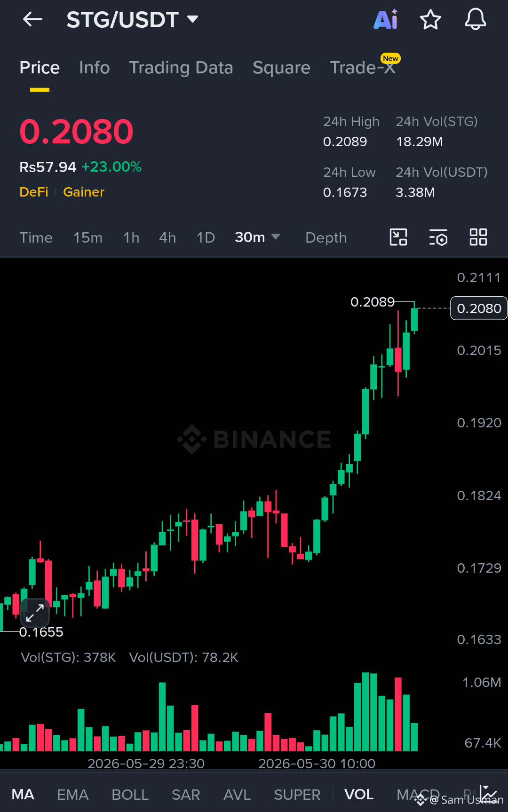508x812 pixels.
Task: Select the Depth chart view
Action: point(326,237)
